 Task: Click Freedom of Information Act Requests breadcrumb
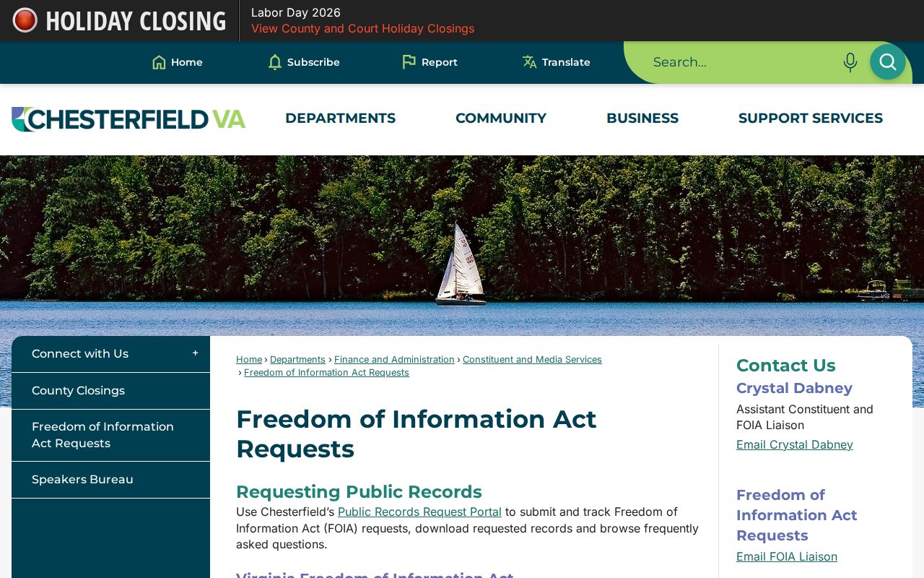[x=326, y=372]
